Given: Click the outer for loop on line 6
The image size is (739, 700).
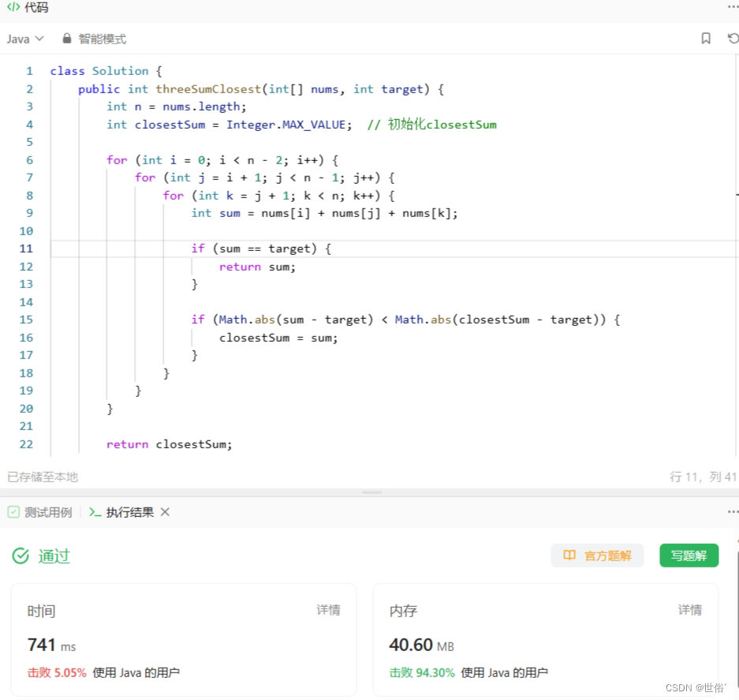Looking at the screenshot, I should [x=222, y=160].
